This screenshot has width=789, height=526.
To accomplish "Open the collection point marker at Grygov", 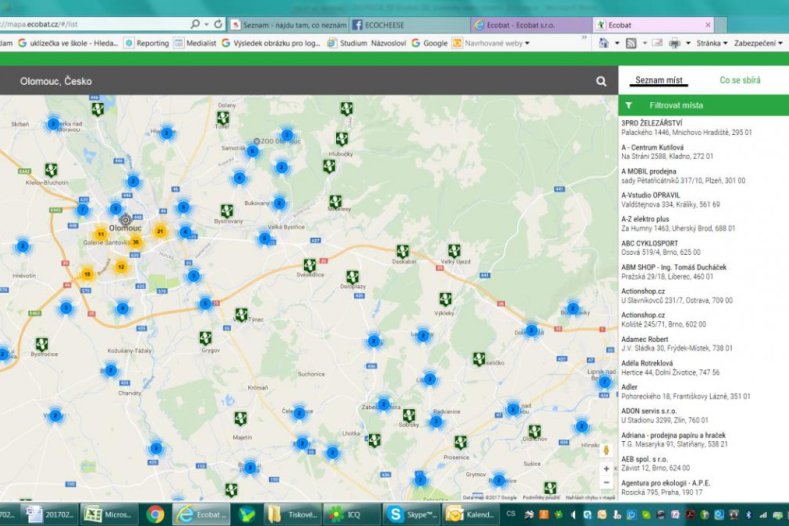I will click(x=205, y=337).
